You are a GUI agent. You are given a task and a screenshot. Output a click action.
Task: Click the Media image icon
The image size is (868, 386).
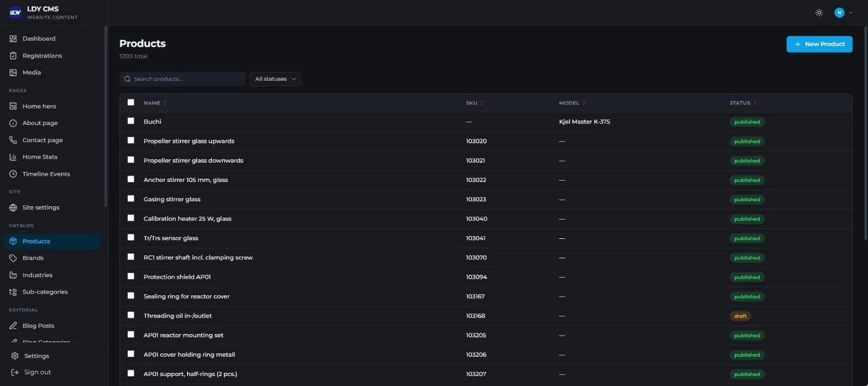(13, 72)
